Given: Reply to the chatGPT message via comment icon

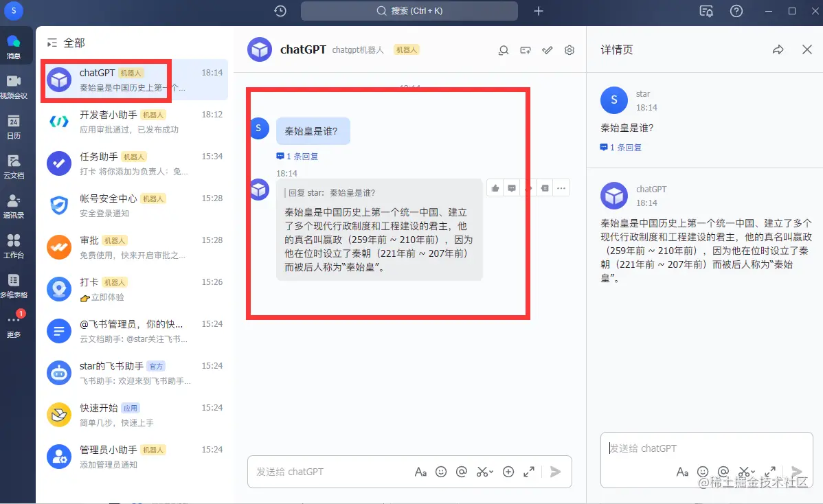Looking at the screenshot, I should click(511, 187).
